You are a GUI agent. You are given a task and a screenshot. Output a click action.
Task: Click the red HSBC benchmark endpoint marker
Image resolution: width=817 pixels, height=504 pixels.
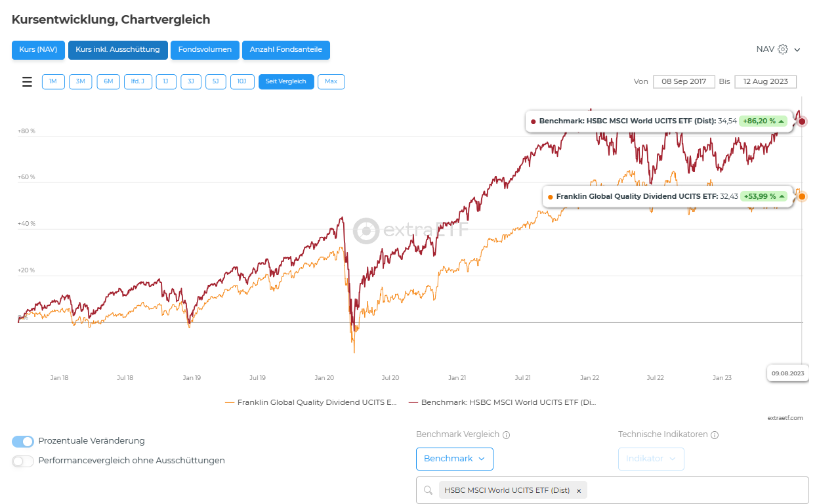802,121
